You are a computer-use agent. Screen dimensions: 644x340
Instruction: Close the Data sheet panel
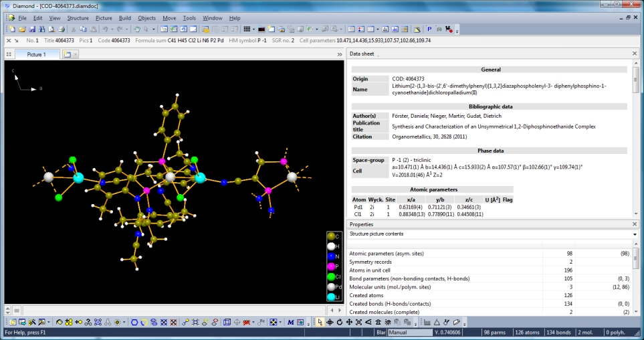(635, 54)
